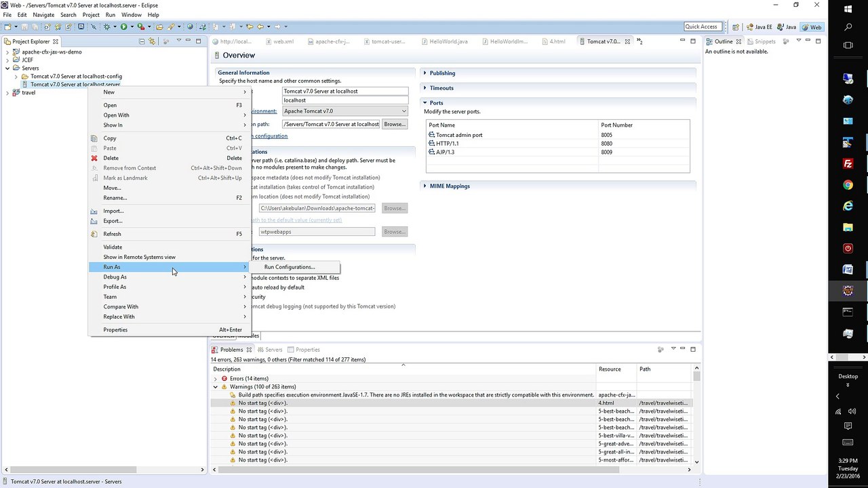Viewport: 868px width, 488px height.
Task: Collapse the Warnings group in Problems
Action: pos(216,387)
